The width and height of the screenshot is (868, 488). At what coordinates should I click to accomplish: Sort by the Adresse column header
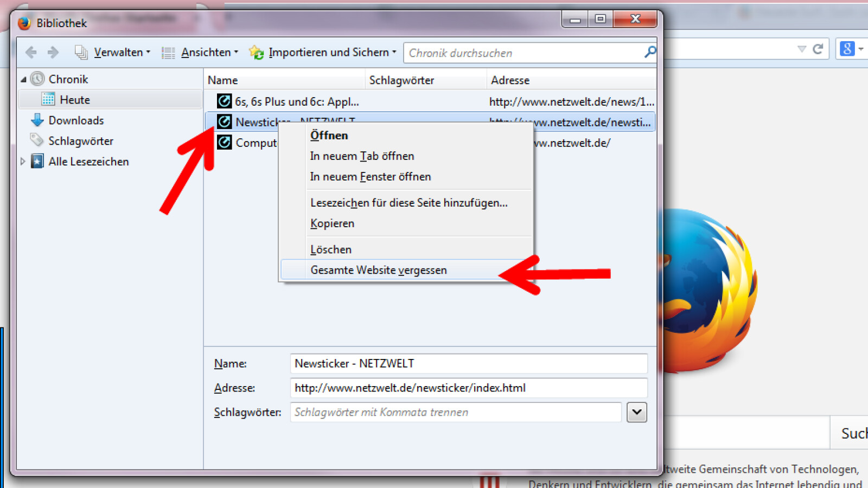[x=510, y=80]
